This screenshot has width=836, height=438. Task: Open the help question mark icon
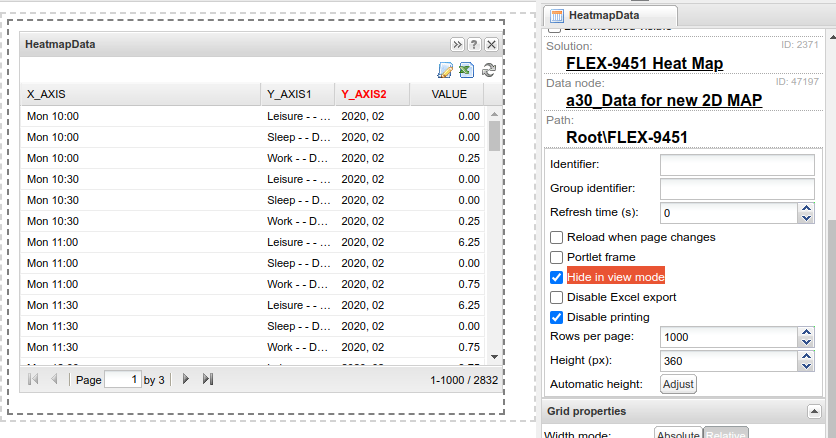click(x=474, y=44)
